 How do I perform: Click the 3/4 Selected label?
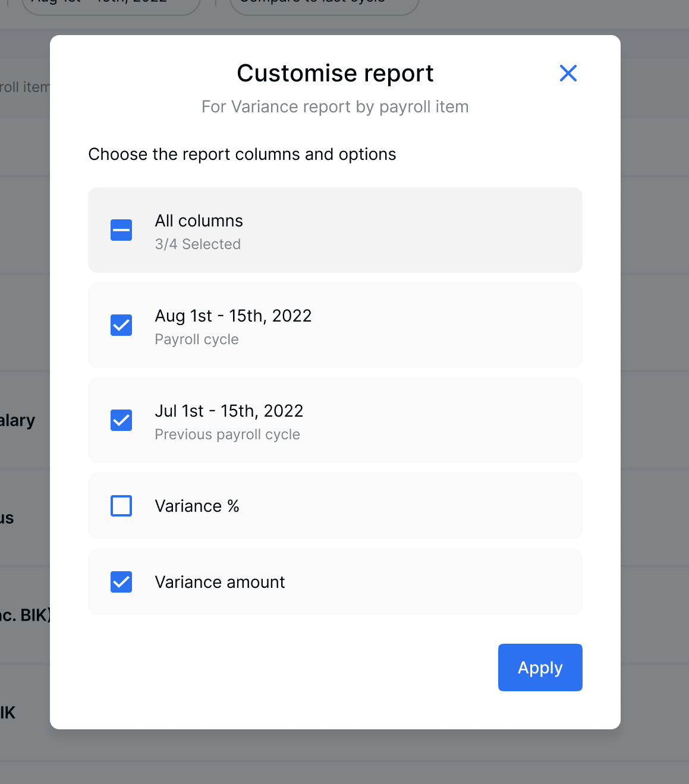tap(197, 244)
